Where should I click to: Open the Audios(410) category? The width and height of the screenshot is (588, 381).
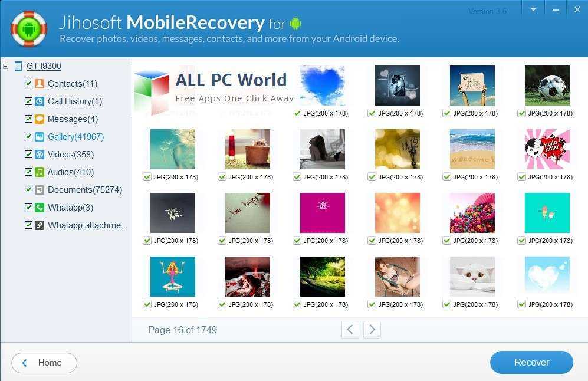pos(71,172)
